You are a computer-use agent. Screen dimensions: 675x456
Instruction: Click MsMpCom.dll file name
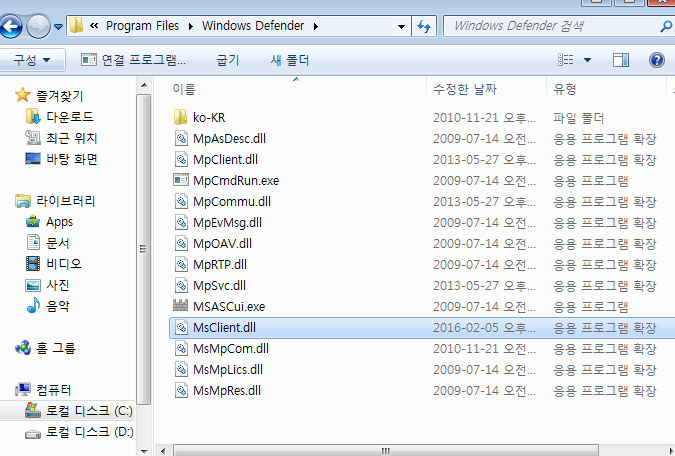pyautogui.click(x=231, y=348)
